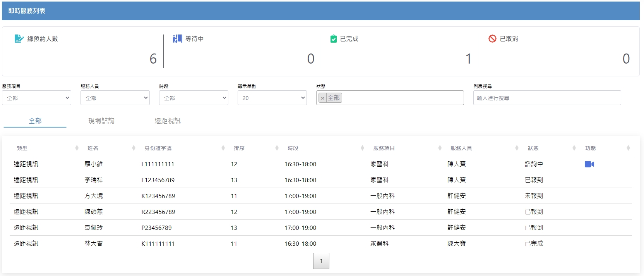
Task: Sort table by 排序 column arrows
Action: [277, 148]
